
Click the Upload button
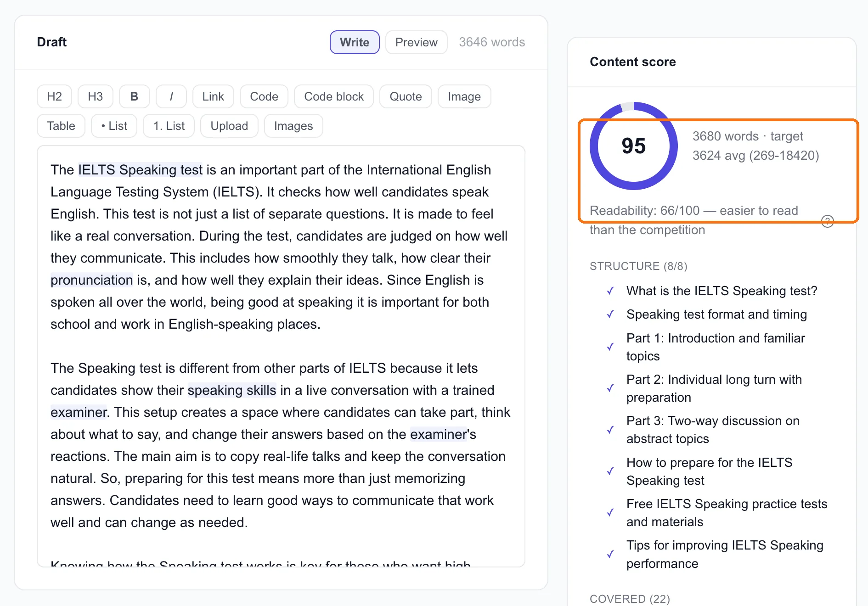coord(229,126)
